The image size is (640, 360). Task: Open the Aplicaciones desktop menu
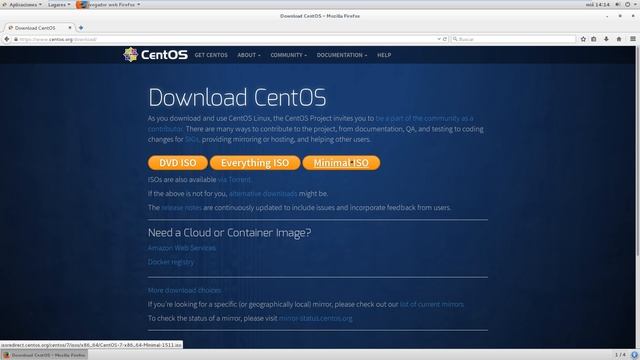(22, 4)
